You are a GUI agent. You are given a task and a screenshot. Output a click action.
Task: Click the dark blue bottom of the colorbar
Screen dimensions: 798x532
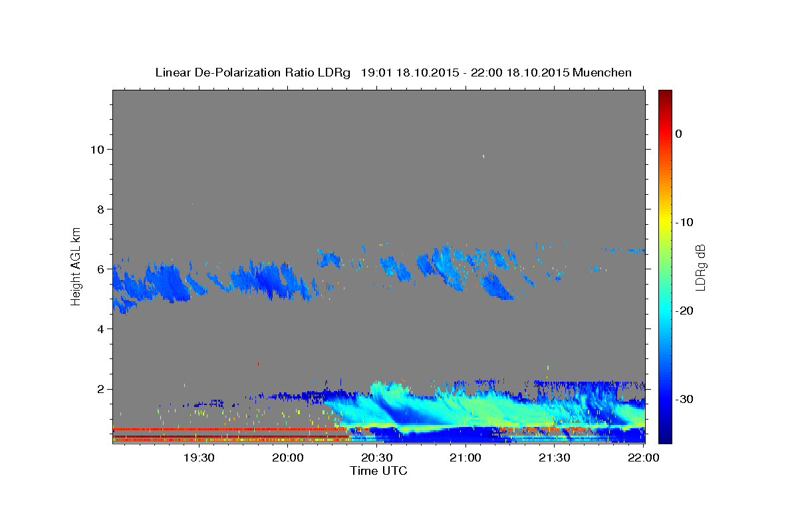pos(665,438)
